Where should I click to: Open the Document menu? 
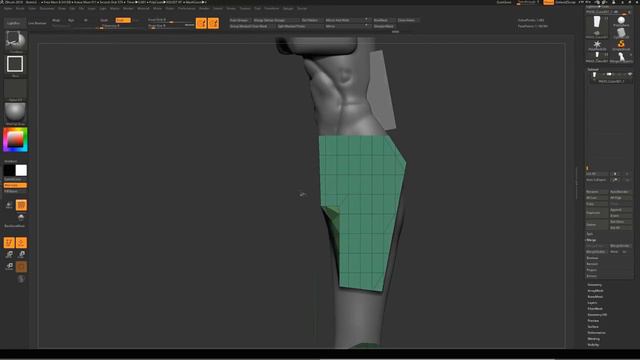[47, 8]
